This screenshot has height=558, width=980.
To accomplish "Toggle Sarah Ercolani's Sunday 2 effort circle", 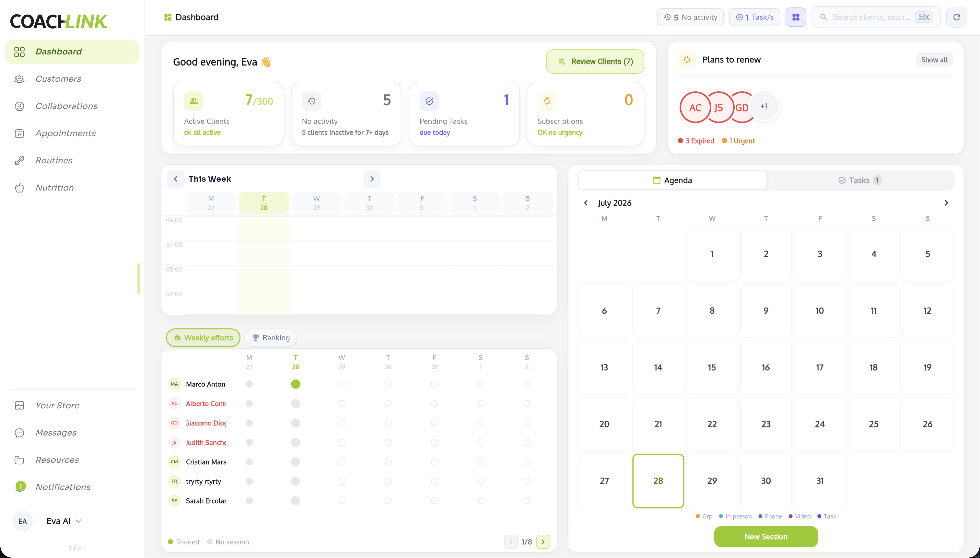I will tap(527, 501).
